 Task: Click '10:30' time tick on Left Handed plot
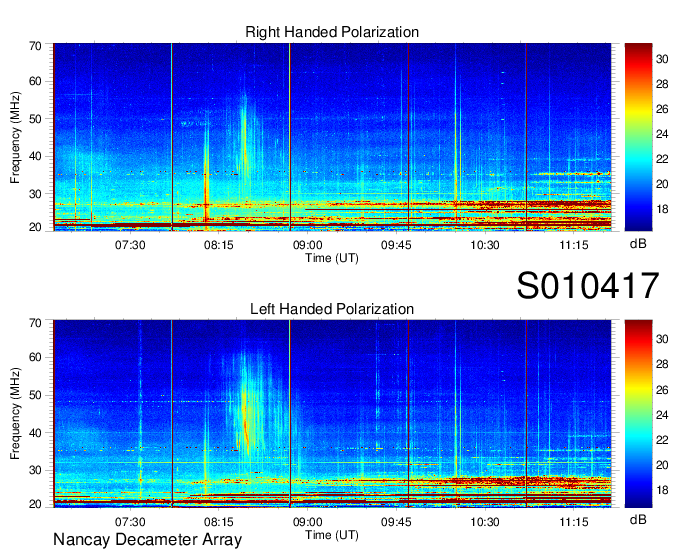point(485,522)
